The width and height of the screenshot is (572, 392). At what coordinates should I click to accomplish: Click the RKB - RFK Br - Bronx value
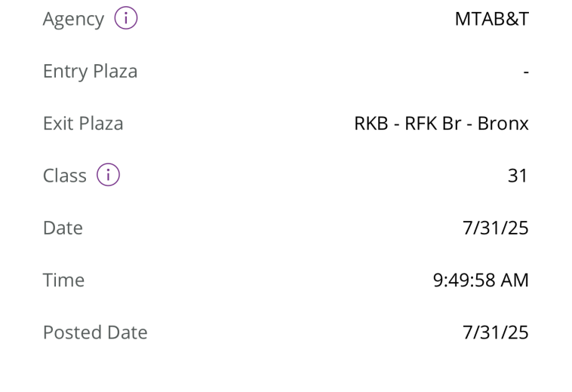pos(441,124)
